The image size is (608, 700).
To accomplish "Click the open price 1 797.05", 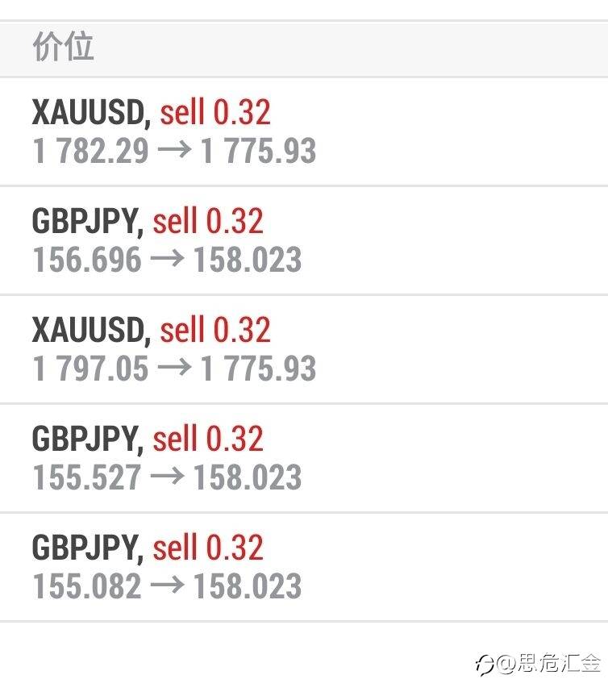I will 90,369.
